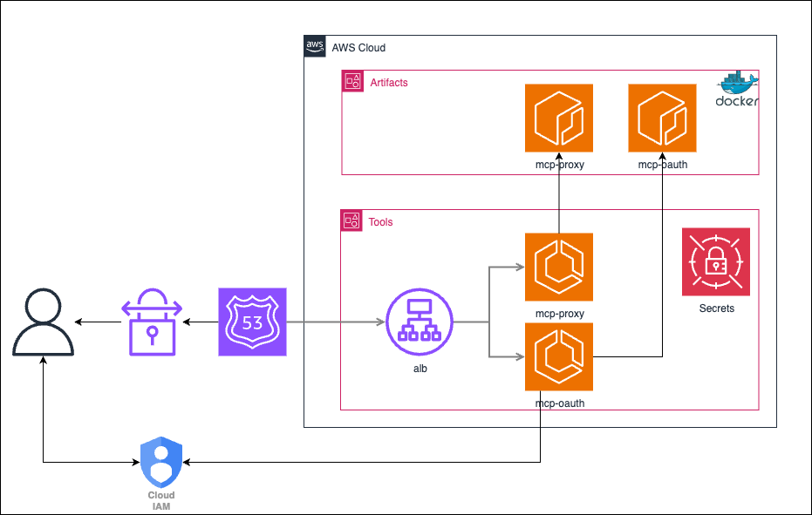The image size is (812, 515).
Task: Click the Route 53 shield icon
Action: coord(252,322)
